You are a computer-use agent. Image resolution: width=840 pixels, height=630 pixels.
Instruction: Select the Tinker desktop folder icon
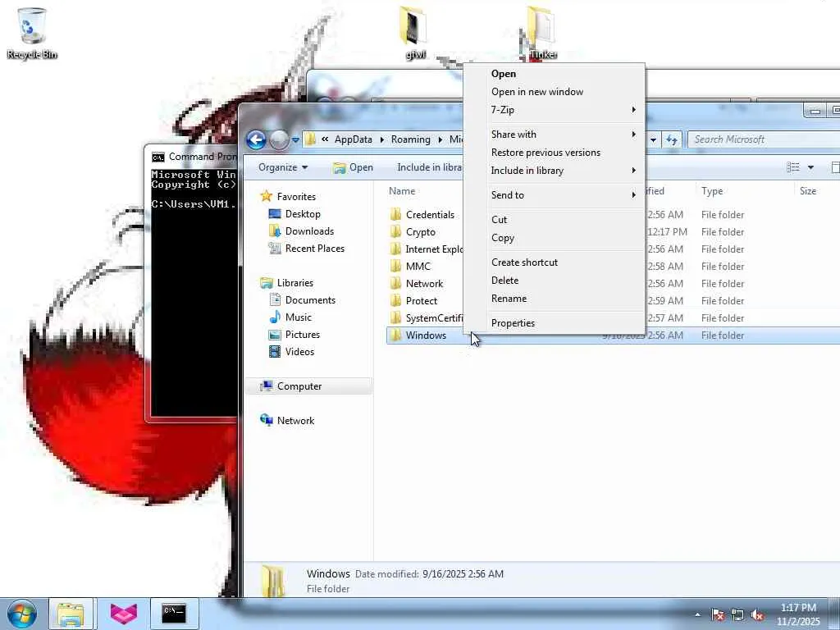pyautogui.click(x=542, y=33)
